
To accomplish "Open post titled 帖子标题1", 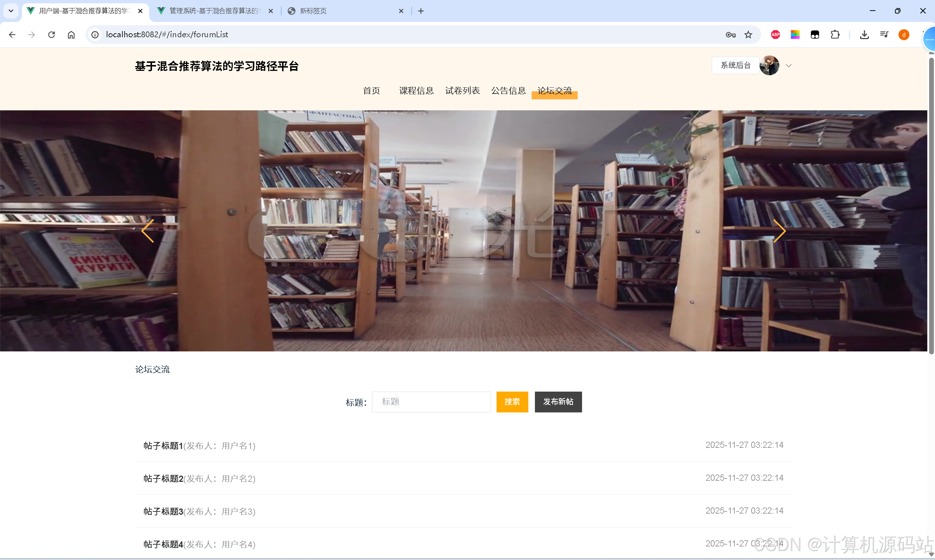I will [163, 446].
